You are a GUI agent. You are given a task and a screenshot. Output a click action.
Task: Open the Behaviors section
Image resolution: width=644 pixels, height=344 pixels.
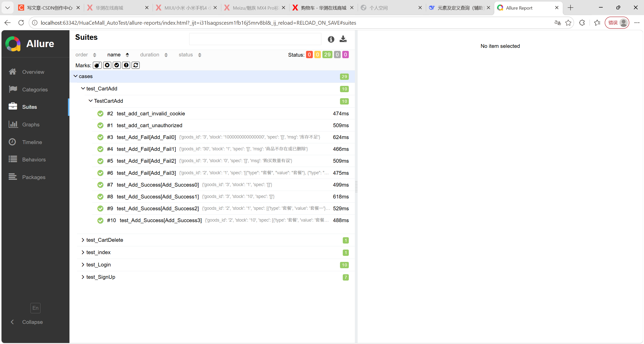pos(34,160)
